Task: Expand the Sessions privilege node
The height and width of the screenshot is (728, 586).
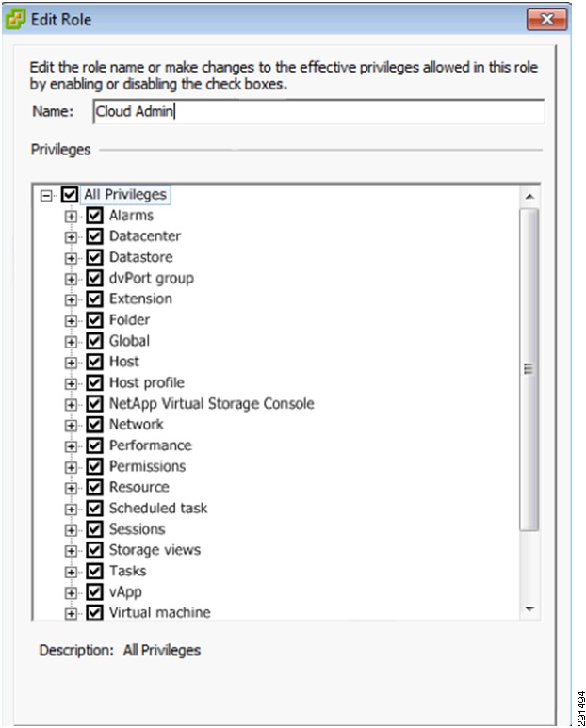Action: [x=71, y=529]
